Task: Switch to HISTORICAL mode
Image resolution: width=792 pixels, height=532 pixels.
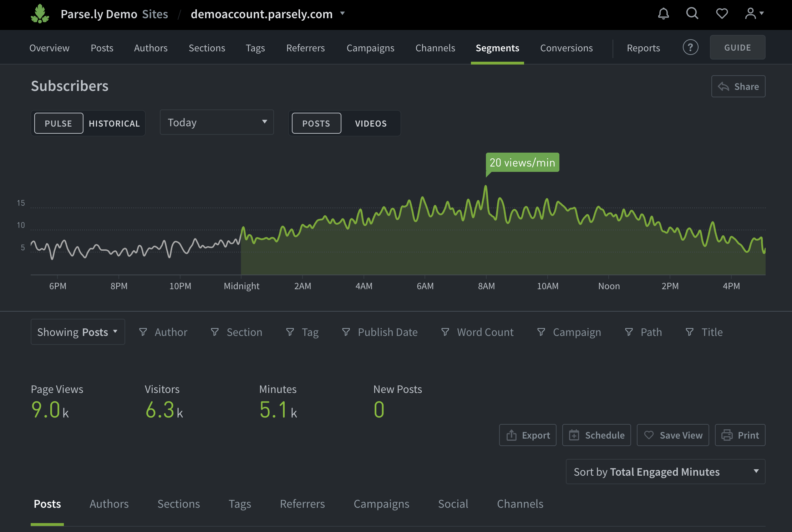Action: pos(114,123)
